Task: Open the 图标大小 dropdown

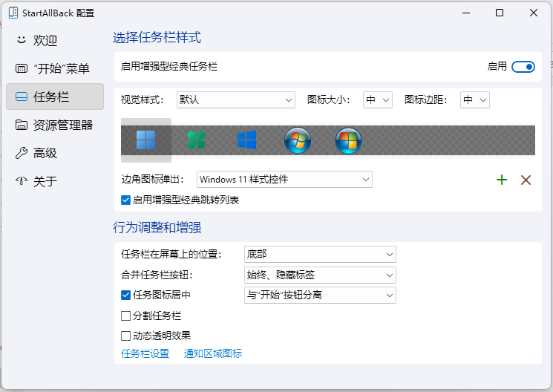Action: (x=378, y=99)
